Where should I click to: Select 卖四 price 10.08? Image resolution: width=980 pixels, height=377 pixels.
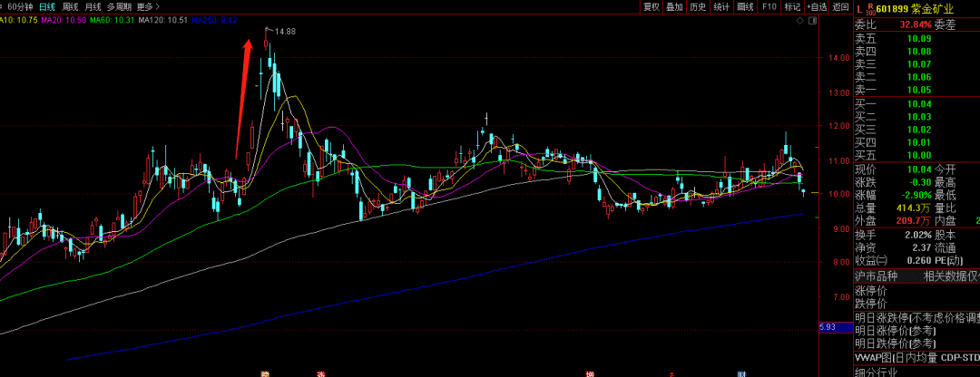(x=918, y=51)
